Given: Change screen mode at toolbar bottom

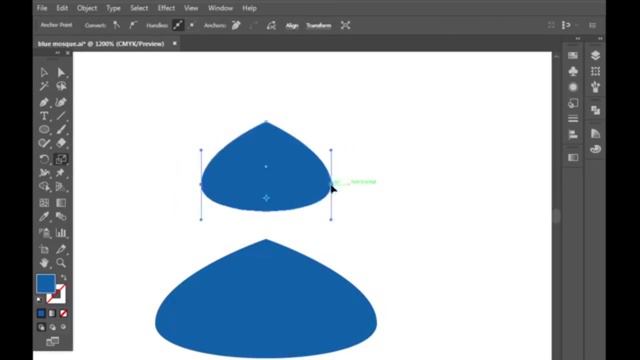Looking at the screenshot, I should [x=52, y=341].
